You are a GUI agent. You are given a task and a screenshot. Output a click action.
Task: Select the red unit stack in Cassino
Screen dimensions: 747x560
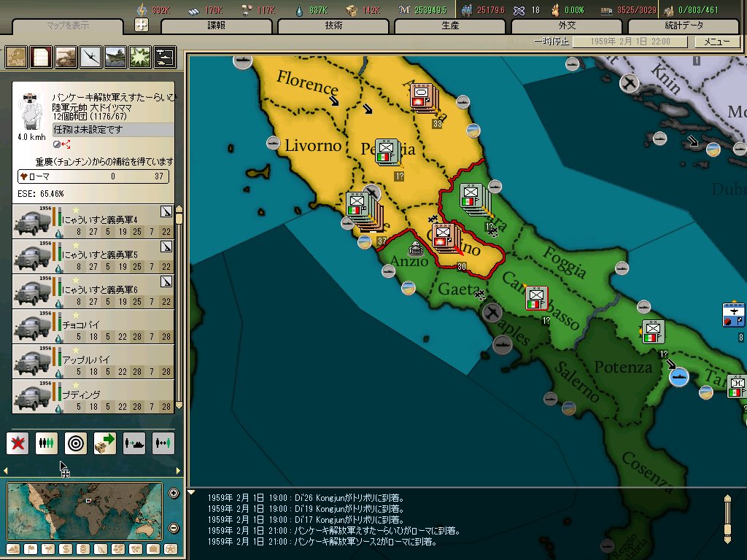click(446, 238)
